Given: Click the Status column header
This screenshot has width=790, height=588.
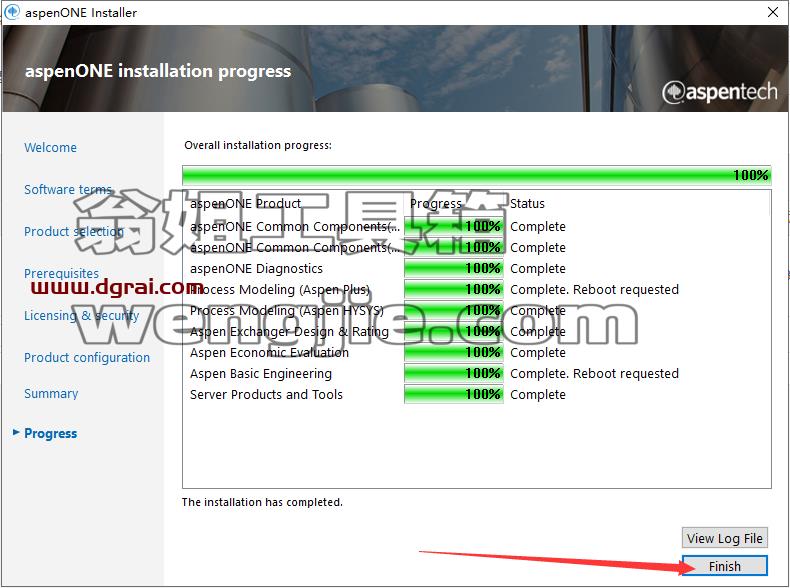Looking at the screenshot, I should click(x=527, y=204).
